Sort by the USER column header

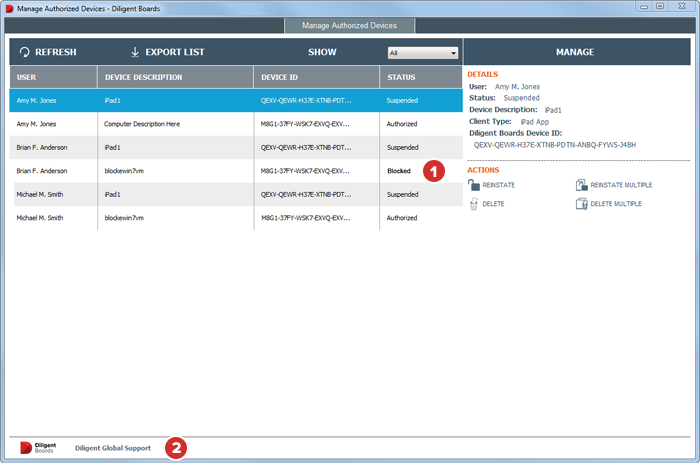(53, 77)
